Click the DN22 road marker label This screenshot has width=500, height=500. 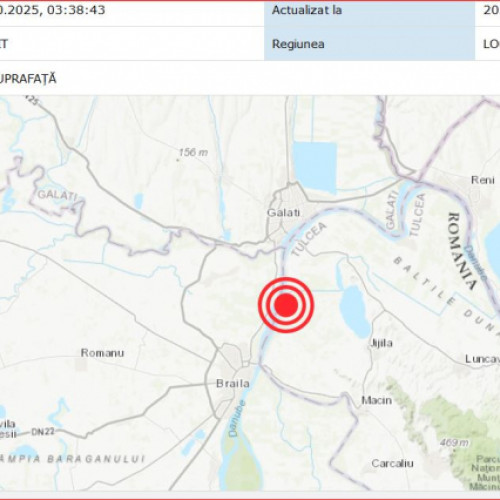pyautogui.click(x=43, y=432)
